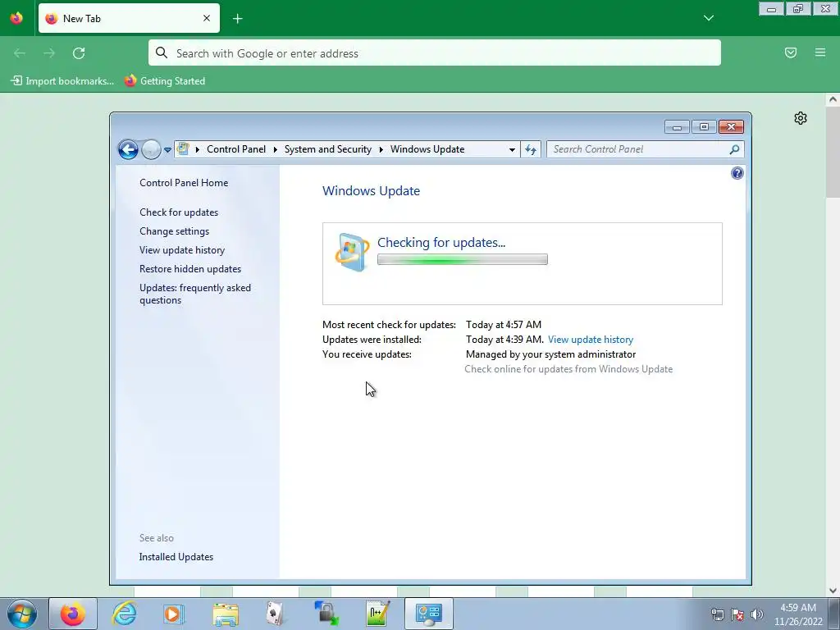This screenshot has width=840, height=630.
Task: Click the Firefox logo icon left of the tabs
Action: pos(16,18)
